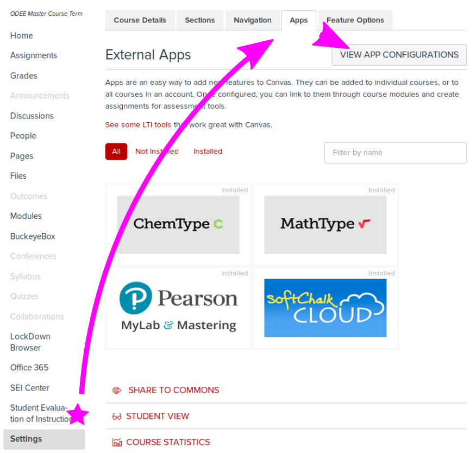Open LockDown Browser in course navigation
Viewport: 476px width, 453px height.
(x=30, y=342)
